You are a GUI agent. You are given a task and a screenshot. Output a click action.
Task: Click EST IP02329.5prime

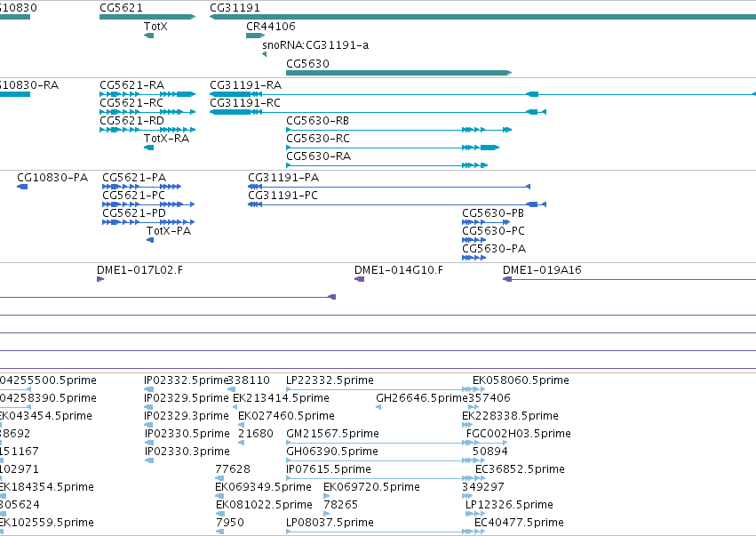(186, 398)
